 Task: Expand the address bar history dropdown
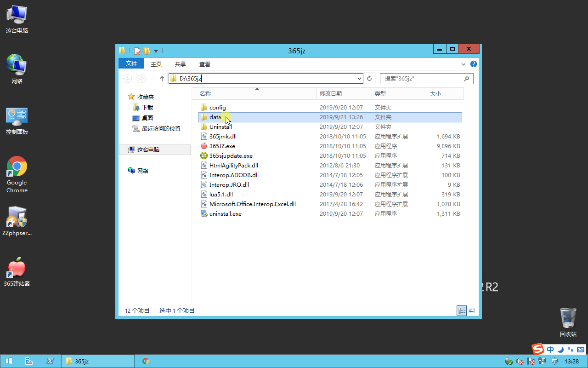pyautogui.click(x=359, y=79)
